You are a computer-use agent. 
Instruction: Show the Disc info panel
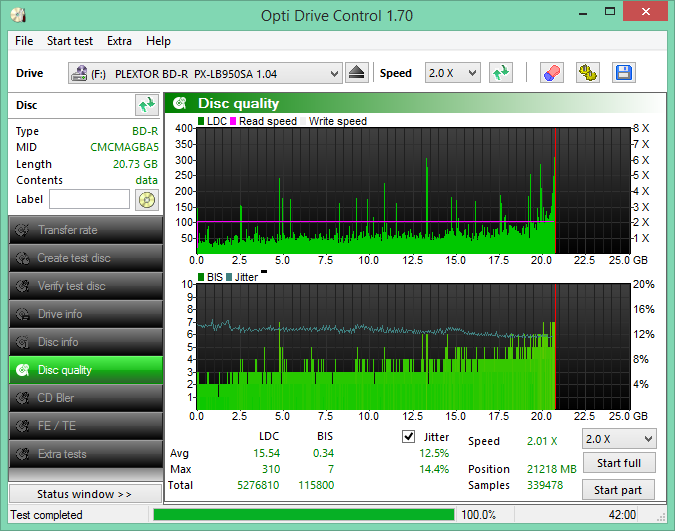click(86, 342)
